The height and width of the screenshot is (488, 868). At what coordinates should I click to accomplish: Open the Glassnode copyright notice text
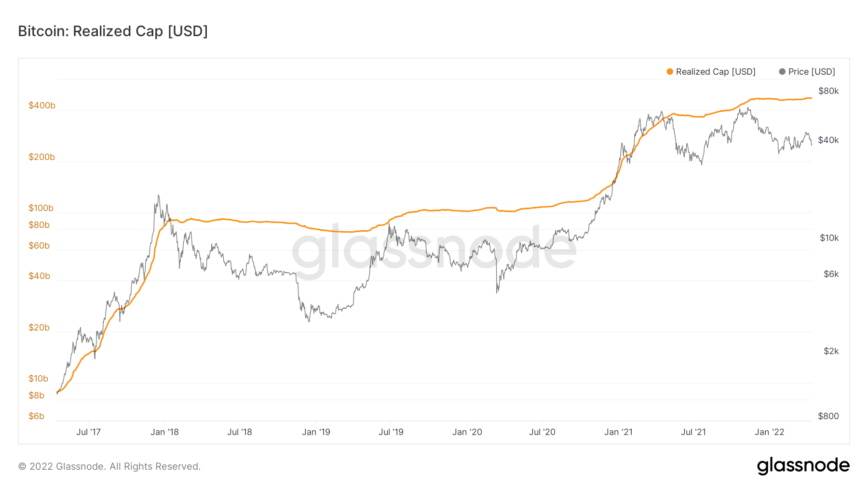click(x=109, y=466)
